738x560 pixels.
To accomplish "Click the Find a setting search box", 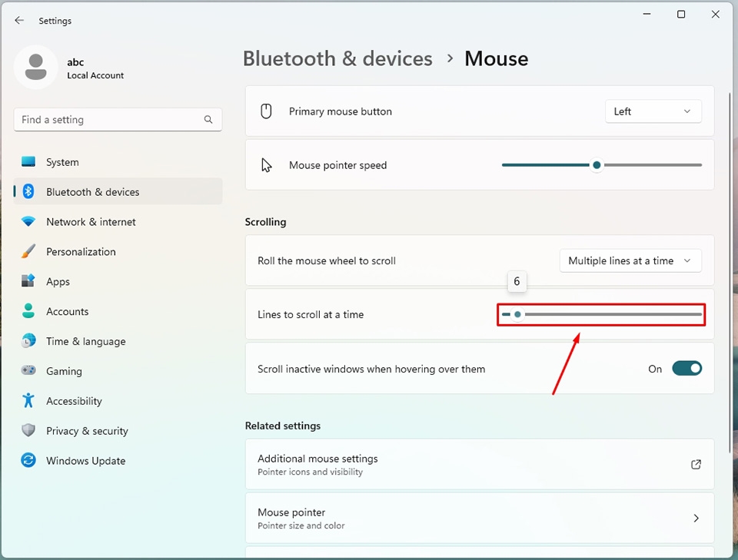I will pyautogui.click(x=118, y=119).
